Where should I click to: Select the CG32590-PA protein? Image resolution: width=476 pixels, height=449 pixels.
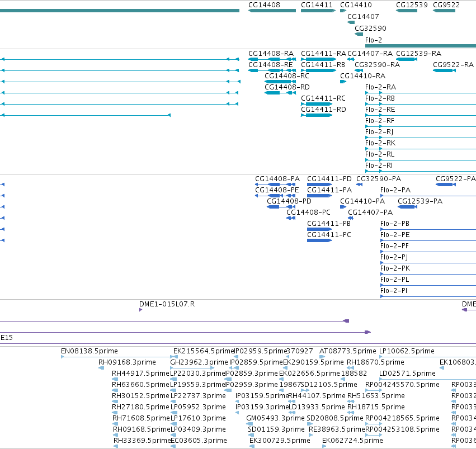click(379, 179)
